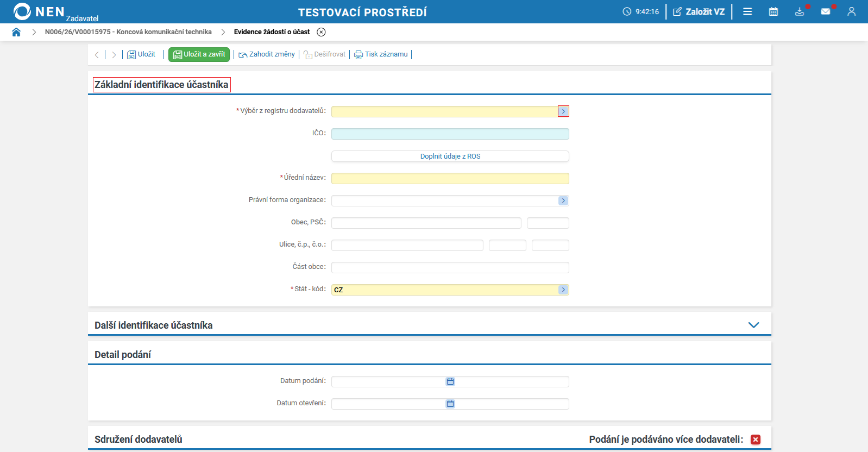Image resolution: width=868 pixels, height=452 pixels.
Task: Open the hamburger menu icon
Action: click(x=747, y=11)
